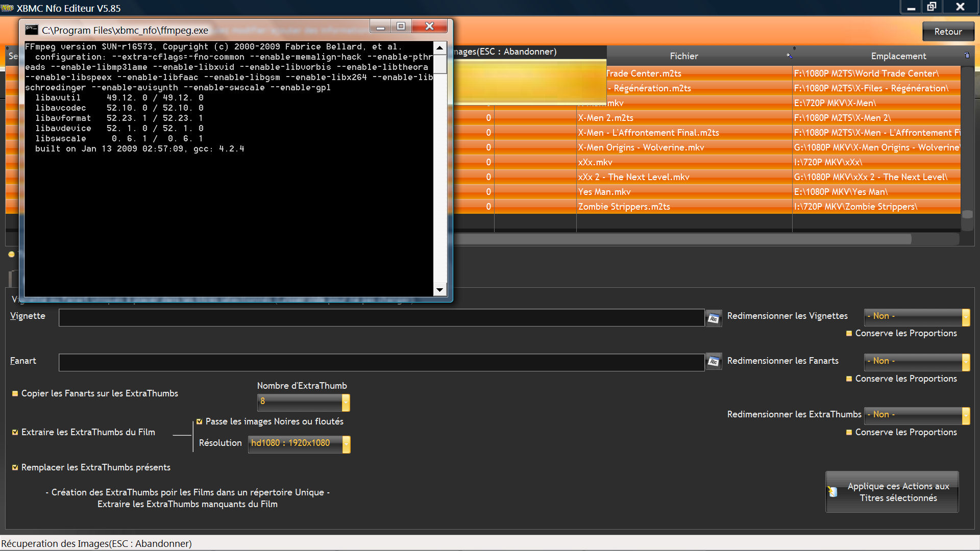The height and width of the screenshot is (551, 980).
Task: Open Redimensionner les Fanarts dropdown
Action: pos(917,362)
